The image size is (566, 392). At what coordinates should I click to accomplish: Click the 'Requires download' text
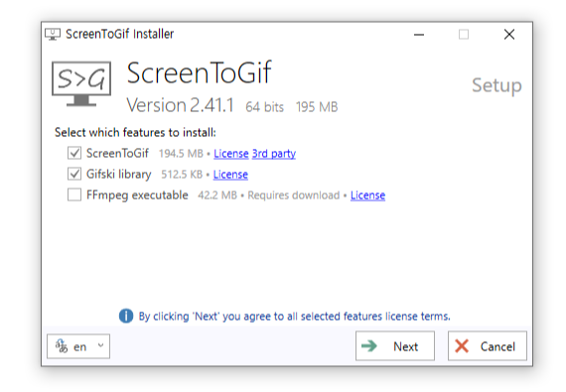294,196
